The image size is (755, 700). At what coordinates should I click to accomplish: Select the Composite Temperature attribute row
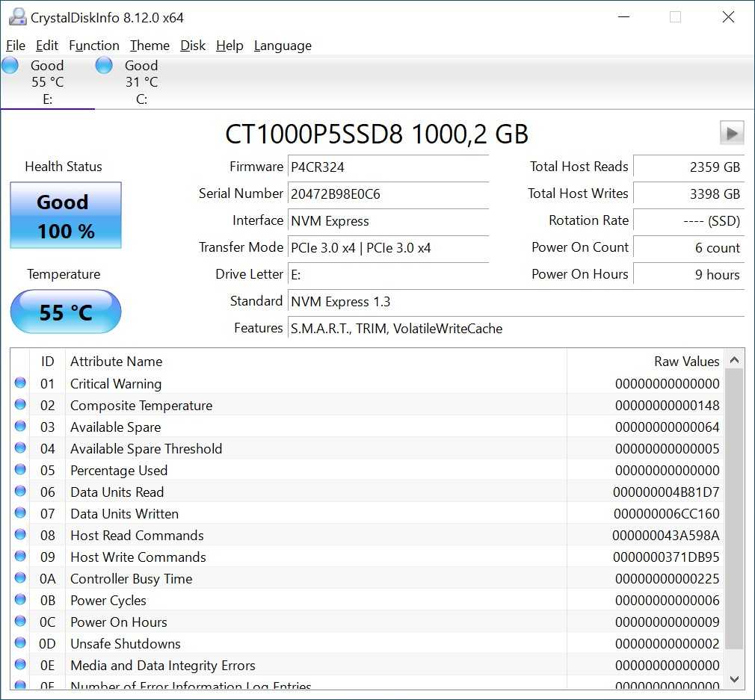[x=299, y=406]
